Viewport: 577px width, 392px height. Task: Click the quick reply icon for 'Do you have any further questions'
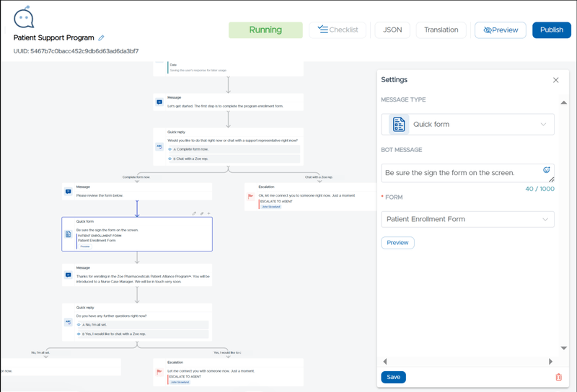click(68, 322)
